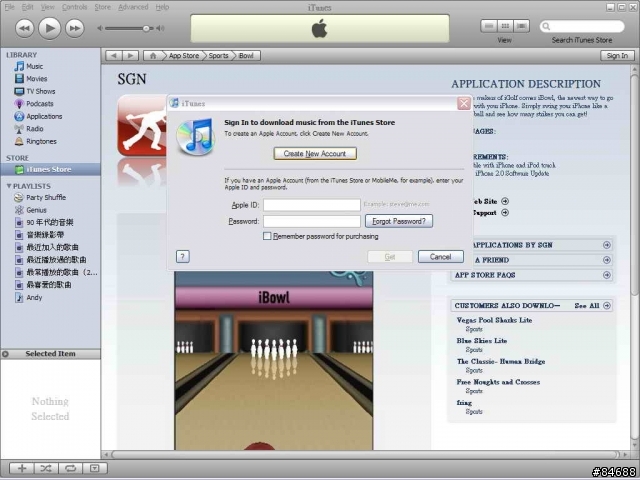This screenshot has height=480, width=640.
Task: Open Vegas Pool Sharks Lite link
Action: [x=494, y=320]
